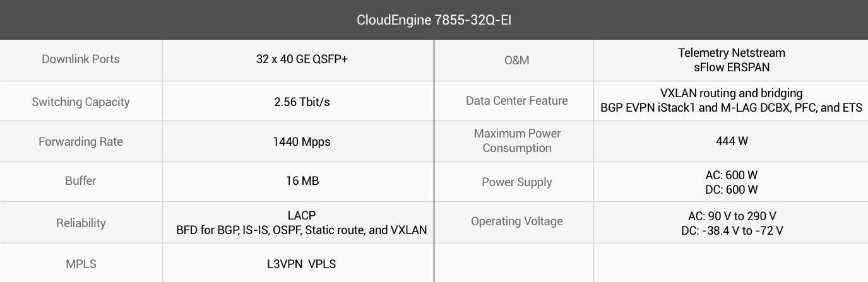Select the O&M label cell
Image resolution: width=868 pixels, height=282 pixels.
(517, 60)
